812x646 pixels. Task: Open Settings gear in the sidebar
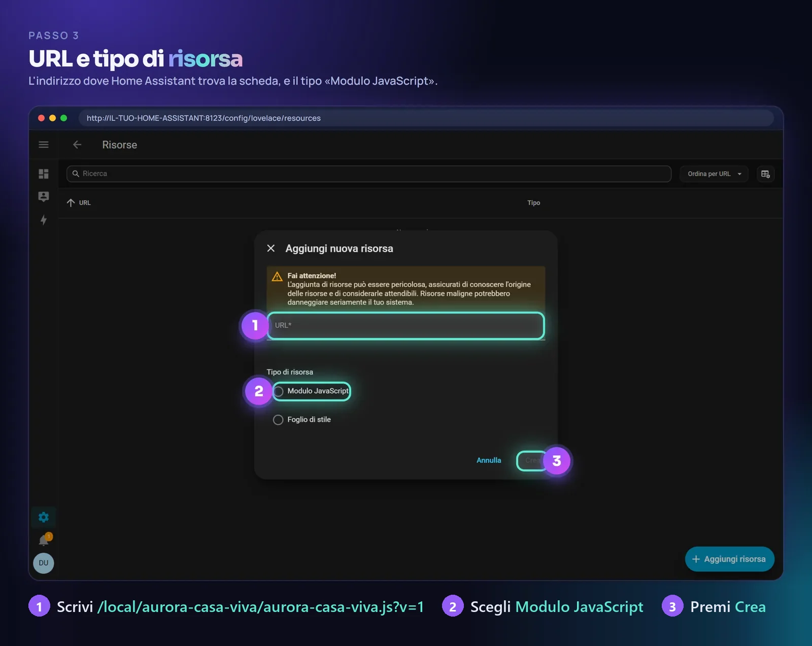pos(44,517)
